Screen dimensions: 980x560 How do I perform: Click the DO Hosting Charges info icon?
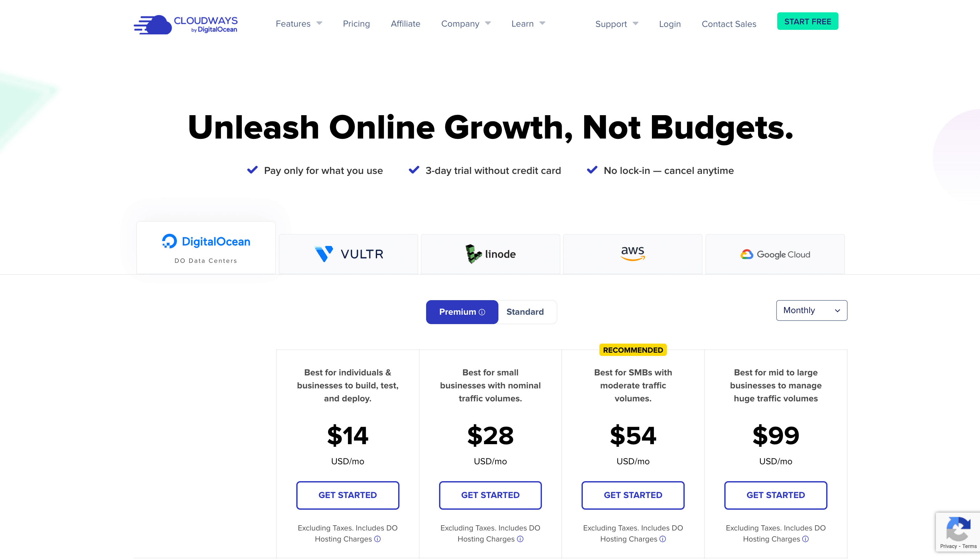click(x=378, y=539)
